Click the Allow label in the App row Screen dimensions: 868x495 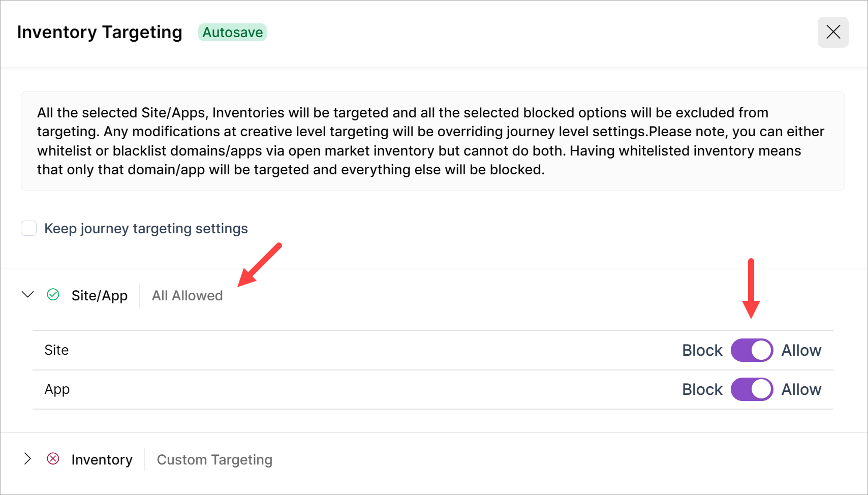(801, 389)
